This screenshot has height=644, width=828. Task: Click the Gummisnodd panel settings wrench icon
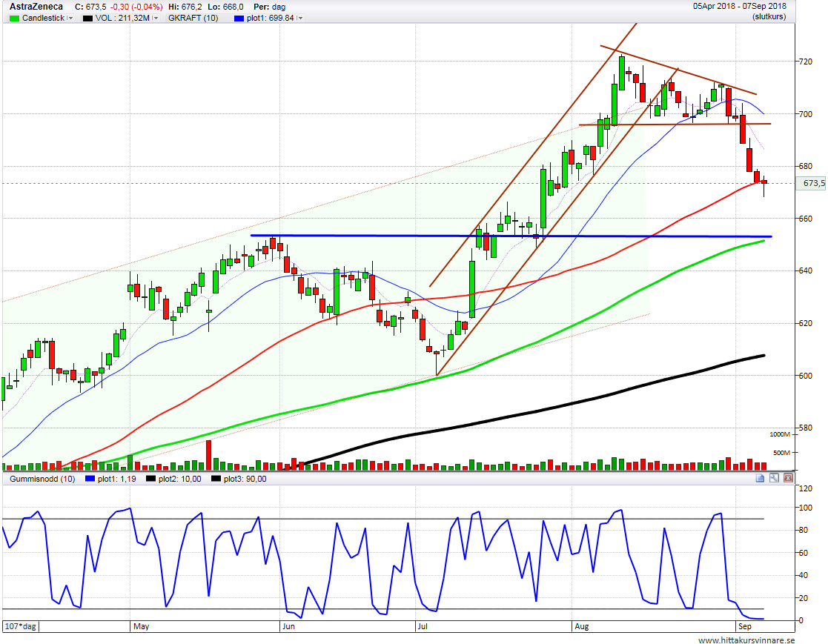click(774, 478)
